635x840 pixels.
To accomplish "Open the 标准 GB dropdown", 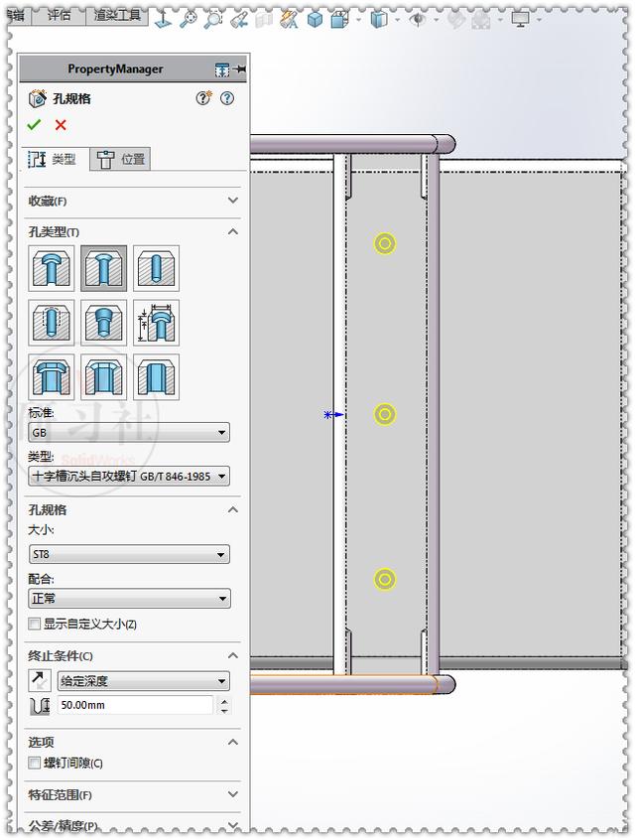I will (x=129, y=432).
